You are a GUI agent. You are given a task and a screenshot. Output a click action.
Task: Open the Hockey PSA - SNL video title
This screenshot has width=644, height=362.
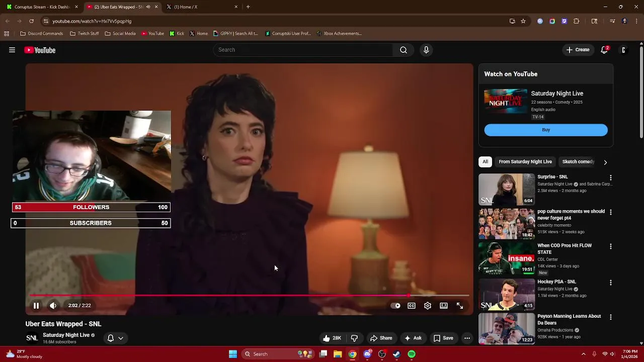coord(556,282)
